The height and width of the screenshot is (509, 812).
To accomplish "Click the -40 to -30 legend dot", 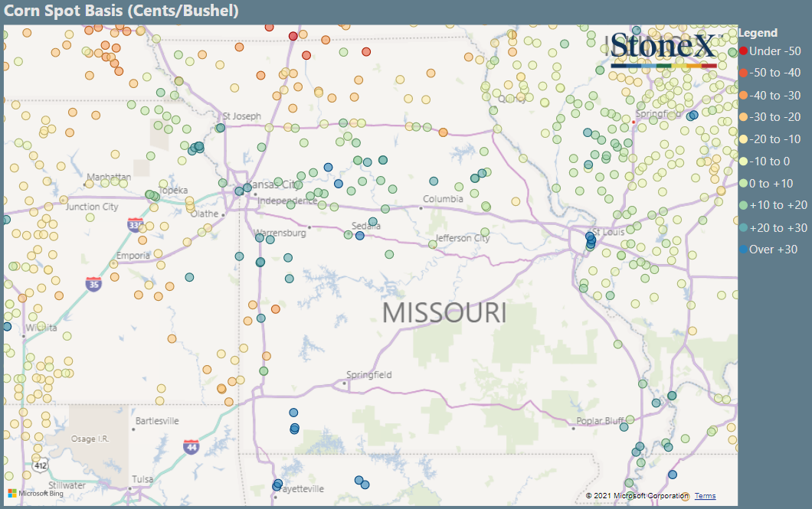I will 743,95.
